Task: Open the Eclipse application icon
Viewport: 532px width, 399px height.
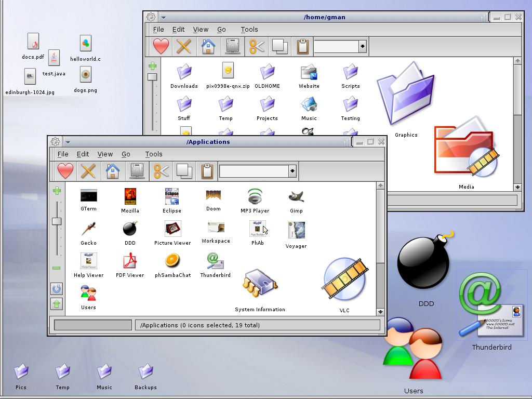Action: tap(172, 196)
